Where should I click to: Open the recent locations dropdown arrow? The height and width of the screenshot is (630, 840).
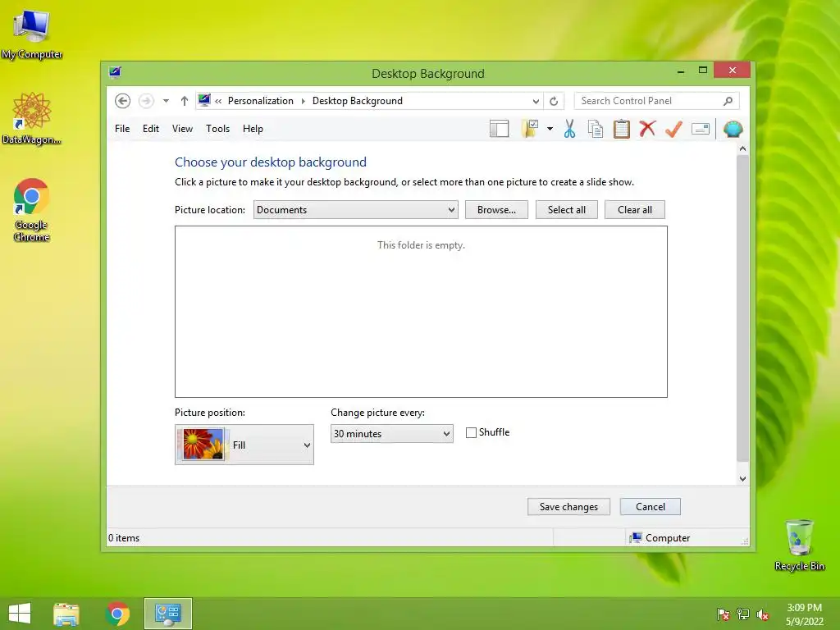click(166, 101)
